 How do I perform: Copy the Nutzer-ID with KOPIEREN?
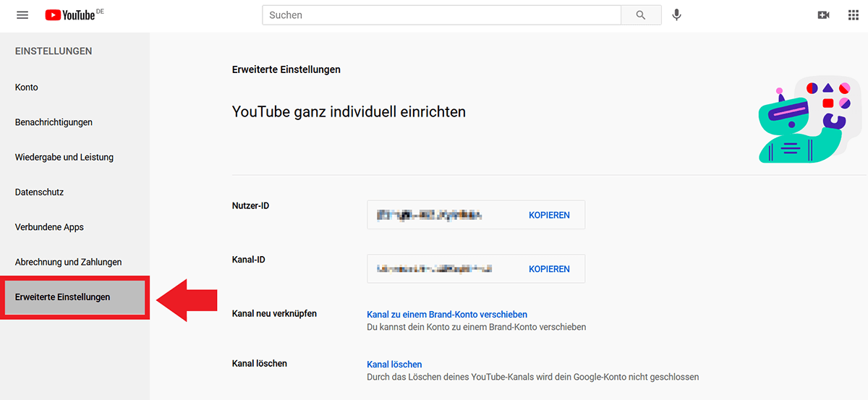pos(549,216)
